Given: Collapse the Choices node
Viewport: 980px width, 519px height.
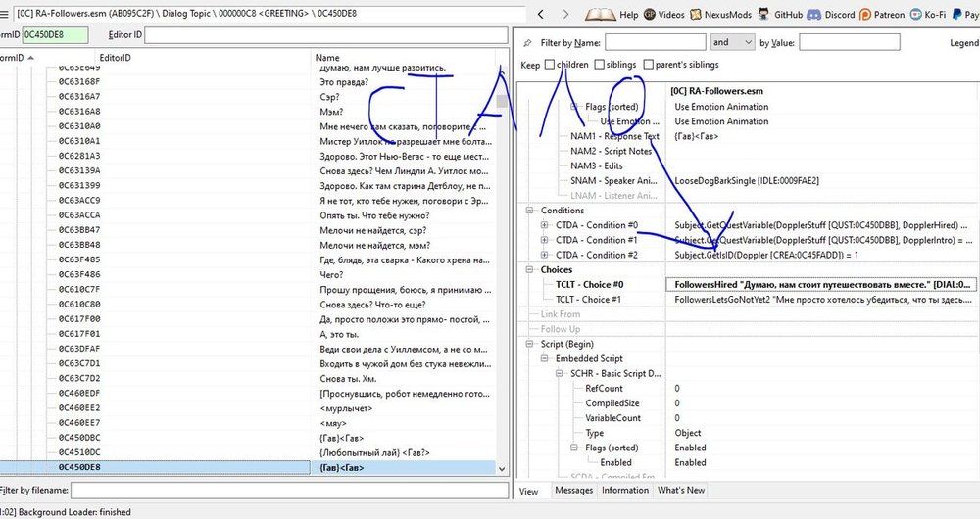Looking at the screenshot, I should point(529,270).
